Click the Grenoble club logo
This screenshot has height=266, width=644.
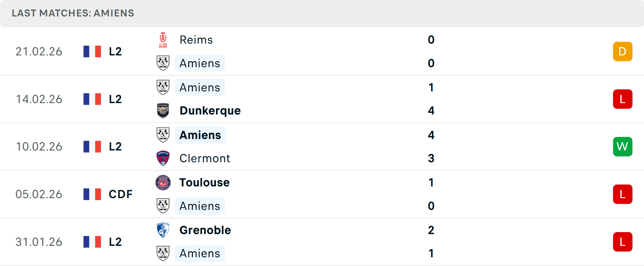coord(163,230)
